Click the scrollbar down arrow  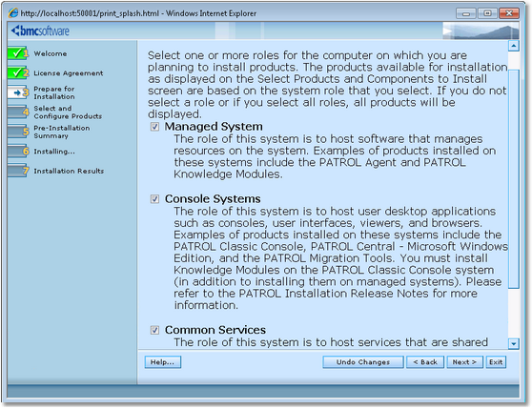513,343
